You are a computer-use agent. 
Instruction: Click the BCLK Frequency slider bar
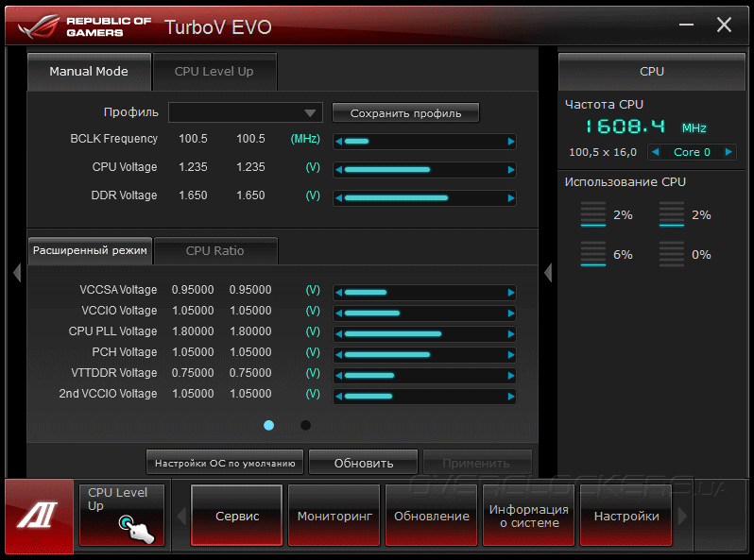(x=425, y=142)
